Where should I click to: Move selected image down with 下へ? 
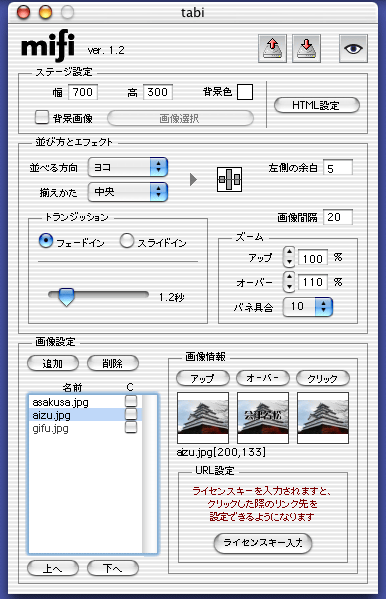click(x=113, y=568)
